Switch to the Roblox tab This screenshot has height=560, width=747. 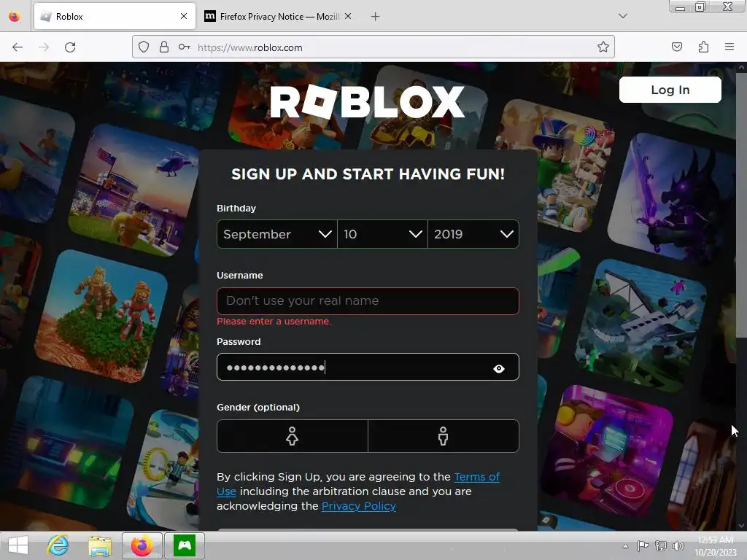pyautogui.click(x=115, y=17)
